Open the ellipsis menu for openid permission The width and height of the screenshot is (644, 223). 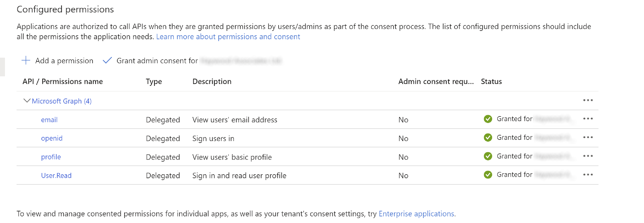(588, 138)
